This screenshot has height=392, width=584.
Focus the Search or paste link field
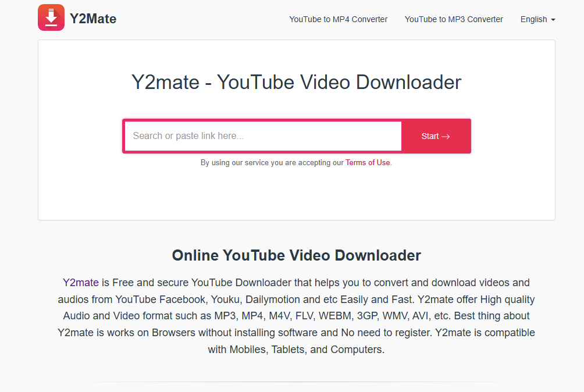click(x=263, y=136)
